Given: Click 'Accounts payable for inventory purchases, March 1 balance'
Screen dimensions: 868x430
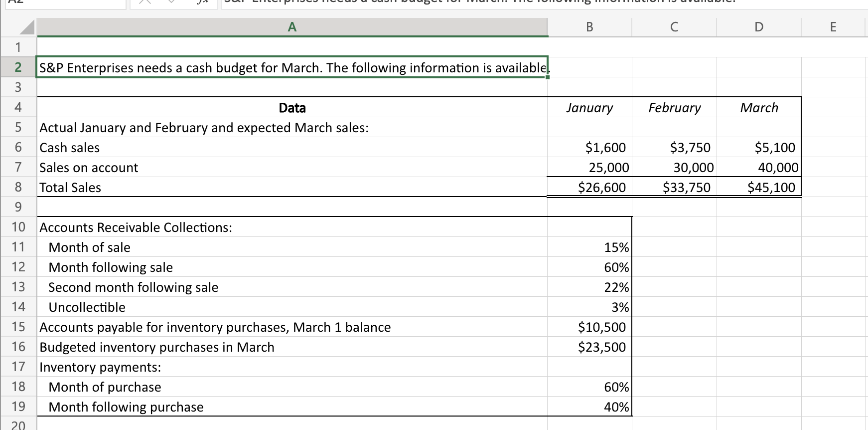Looking at the screenshot, I should (215, 327).
